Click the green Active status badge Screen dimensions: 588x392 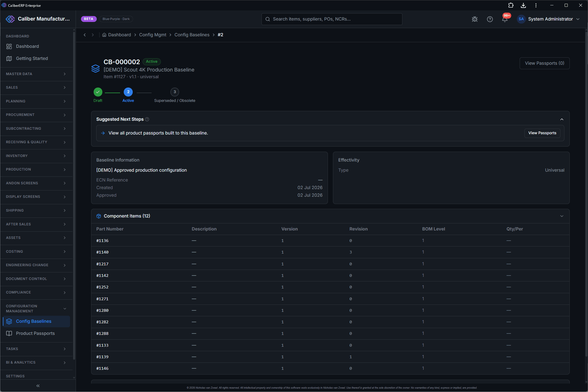(152, 62)
